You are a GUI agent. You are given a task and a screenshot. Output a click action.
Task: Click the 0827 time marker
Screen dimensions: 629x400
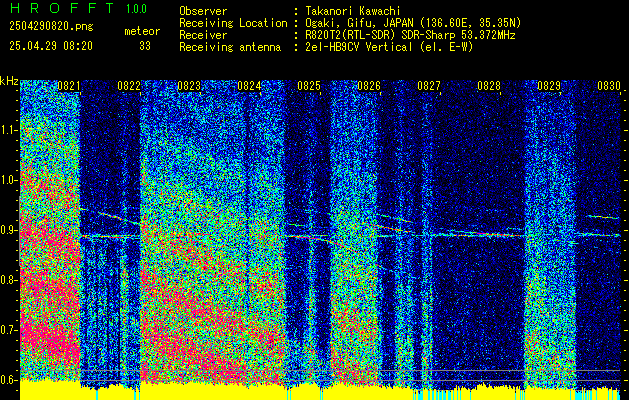[x=429, y=85]
